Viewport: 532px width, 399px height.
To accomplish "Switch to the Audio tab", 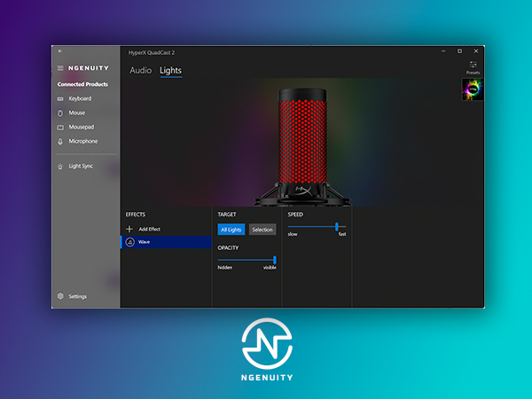I will [140, 71].
